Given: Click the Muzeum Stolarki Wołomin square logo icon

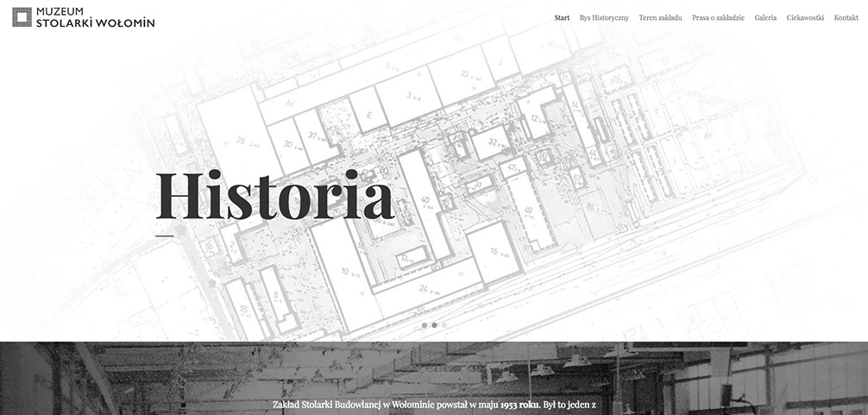Looking at the screenshot, I should point(22,17).
